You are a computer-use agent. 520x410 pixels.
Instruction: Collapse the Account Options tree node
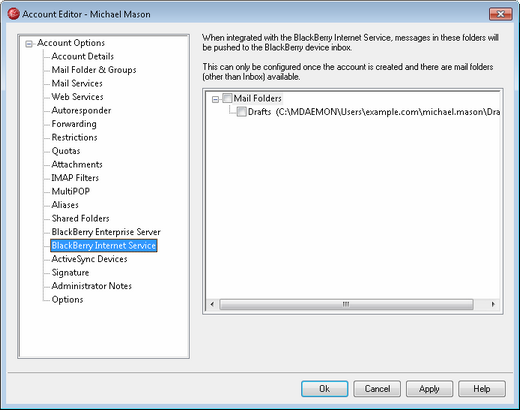tap(29, 44)
